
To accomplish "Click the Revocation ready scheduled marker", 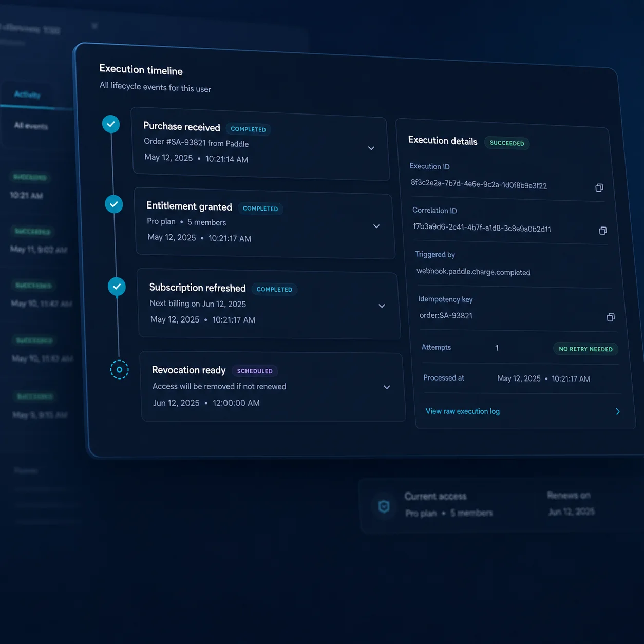I will [x=120, y=369].
